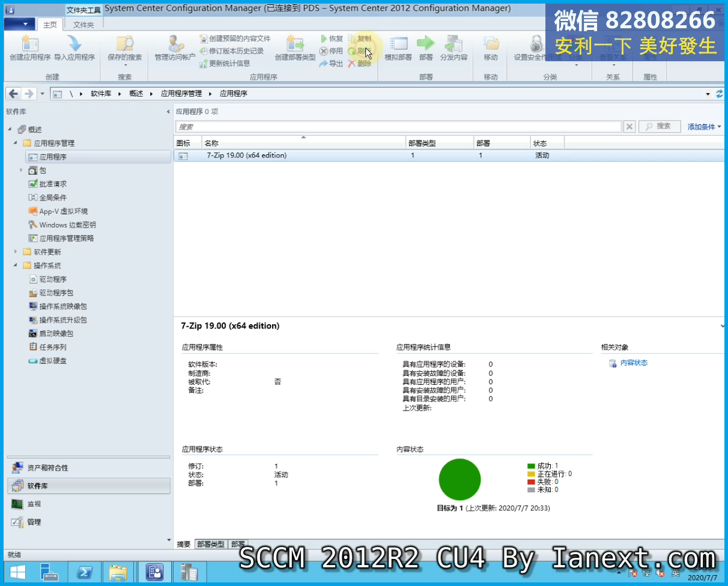
Task: Click the 导出 ribbon button
Action: [331, 63]
